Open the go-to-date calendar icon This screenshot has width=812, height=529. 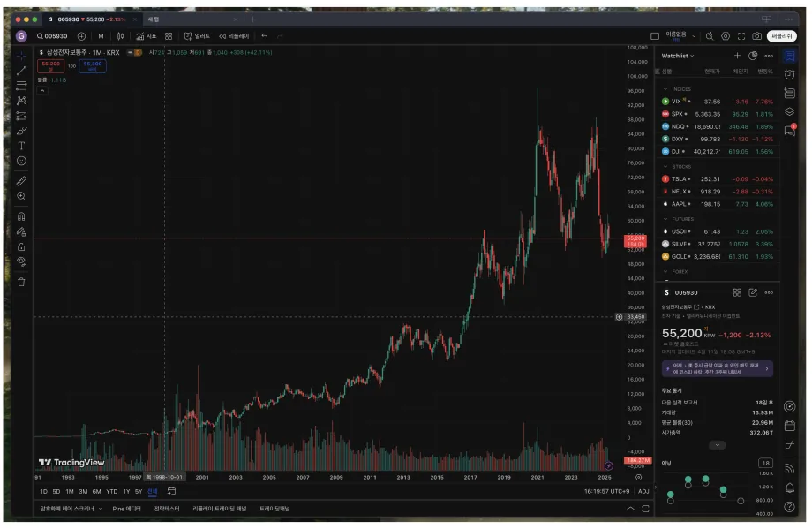pos(171,491)
